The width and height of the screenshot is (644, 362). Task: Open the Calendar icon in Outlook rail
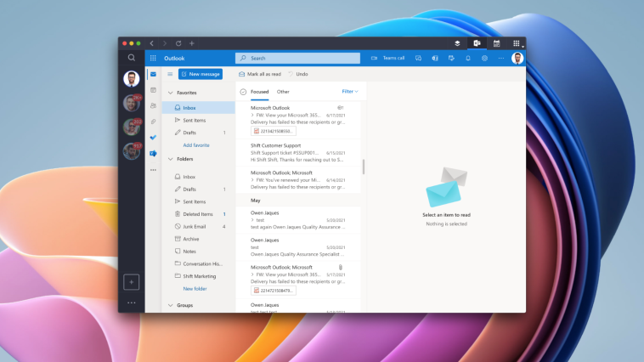pos(153,90)
